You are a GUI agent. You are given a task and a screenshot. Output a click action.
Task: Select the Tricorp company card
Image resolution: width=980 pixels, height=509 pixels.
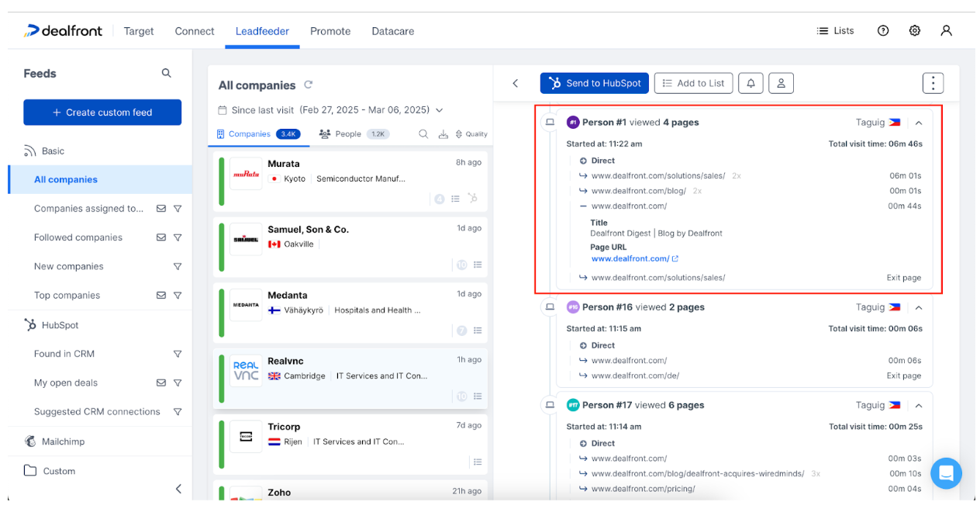click(x=350, y=443)
